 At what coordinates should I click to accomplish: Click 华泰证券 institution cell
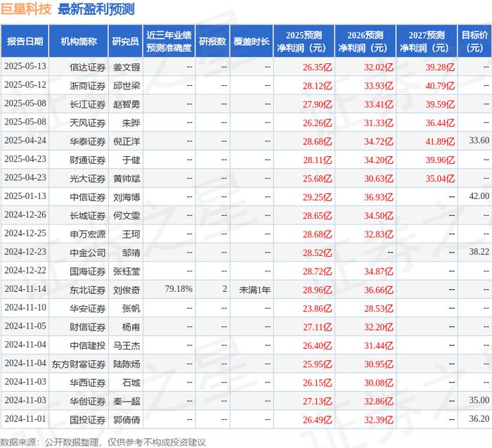tap(88, 141)
